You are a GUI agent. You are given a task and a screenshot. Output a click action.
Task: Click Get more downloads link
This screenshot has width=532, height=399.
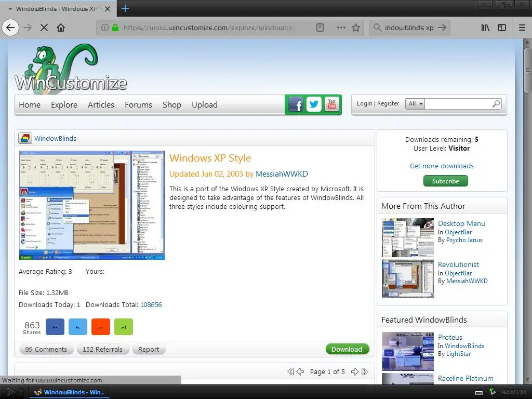click(x=442, y=166)
